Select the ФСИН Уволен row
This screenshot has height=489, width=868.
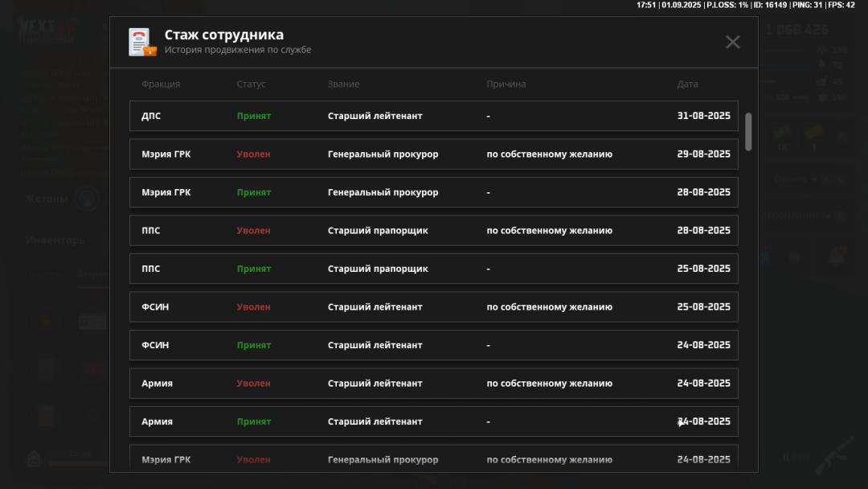pos(433,307)
